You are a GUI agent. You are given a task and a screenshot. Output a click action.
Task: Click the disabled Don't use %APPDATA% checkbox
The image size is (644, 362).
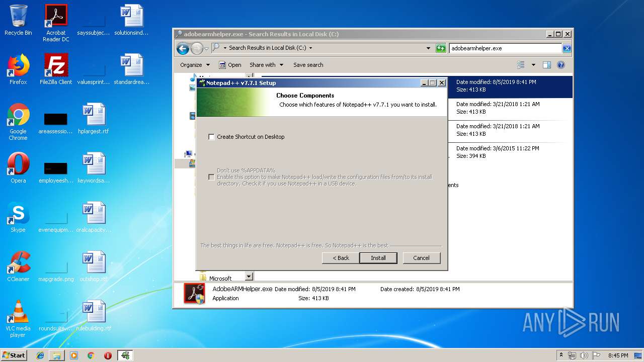(x=211, y=177)
